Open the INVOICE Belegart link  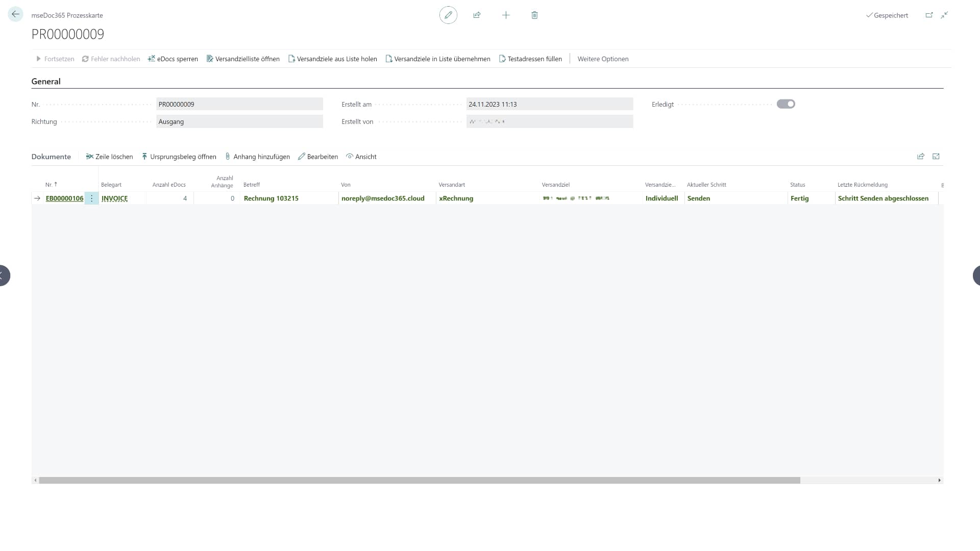114,198
